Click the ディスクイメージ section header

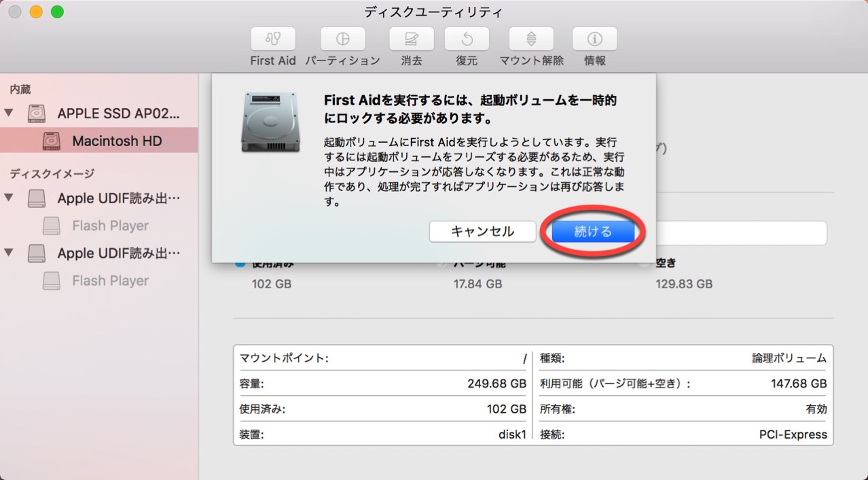(x=52, y=174)
